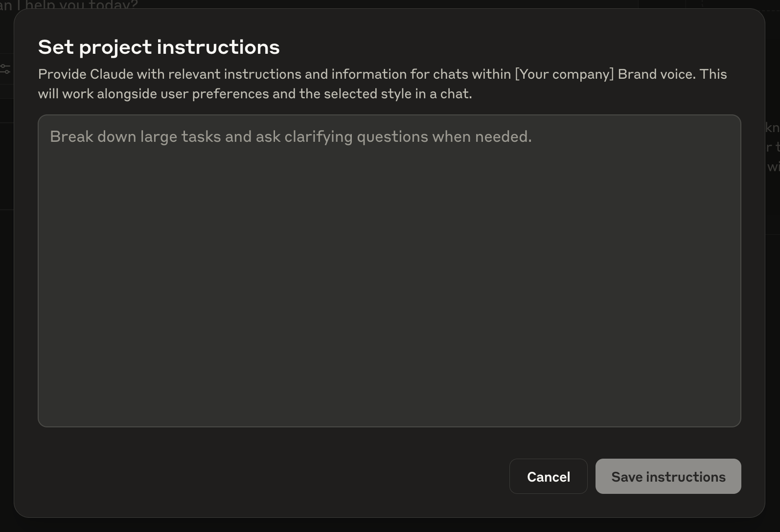780x532 pixels.
Task: Click the Set project instructions title
Action: [x=159, y=46]
